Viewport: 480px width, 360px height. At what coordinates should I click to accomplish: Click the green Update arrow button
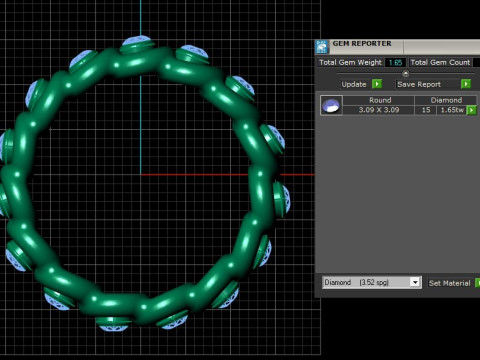coord(377,84)
